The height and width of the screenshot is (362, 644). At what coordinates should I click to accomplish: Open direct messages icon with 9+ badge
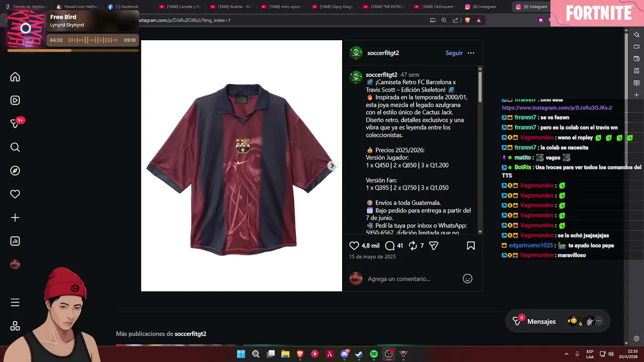click(x=15, y=124)
